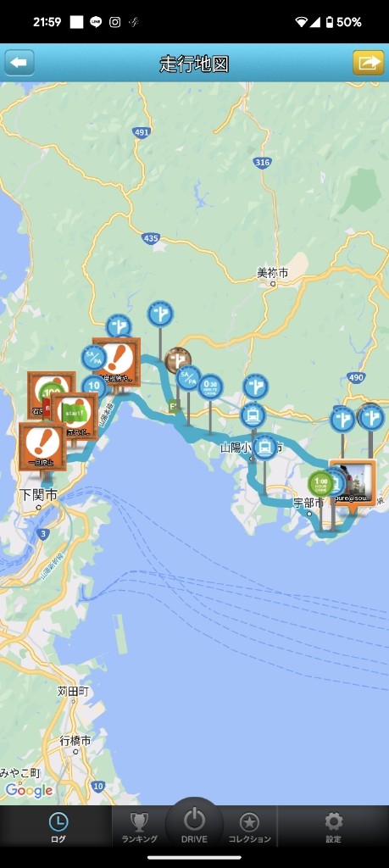Open the ランキング tab

point(140,828)
